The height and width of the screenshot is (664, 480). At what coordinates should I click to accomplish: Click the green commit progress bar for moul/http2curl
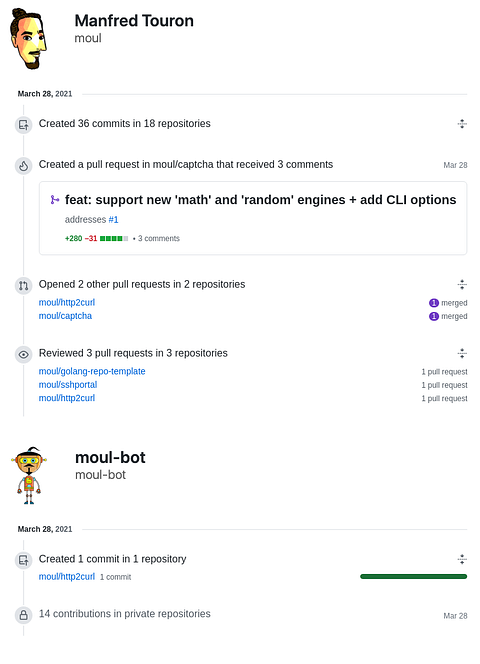[413, 576]
